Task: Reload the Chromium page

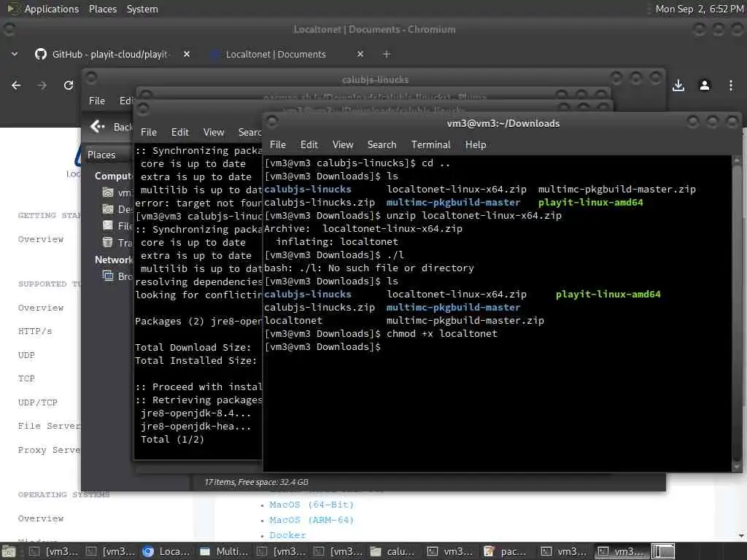Action: (69, 85)
